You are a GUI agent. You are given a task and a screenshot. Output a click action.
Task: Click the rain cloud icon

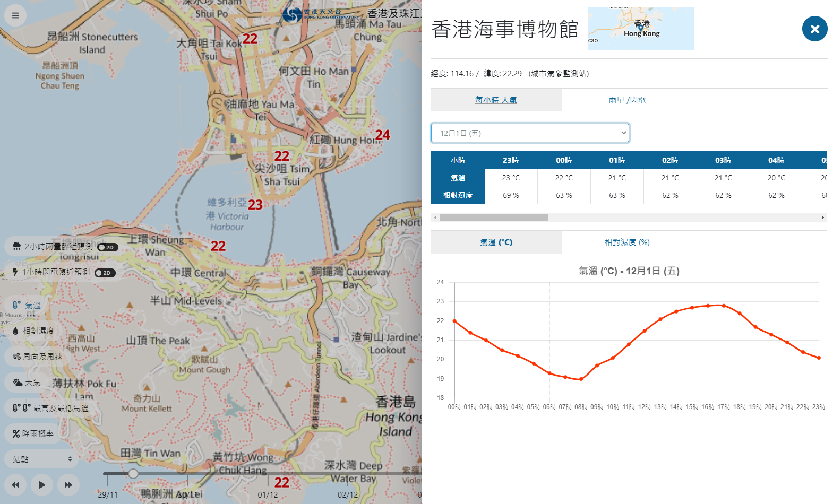click(x=16, y=246)
